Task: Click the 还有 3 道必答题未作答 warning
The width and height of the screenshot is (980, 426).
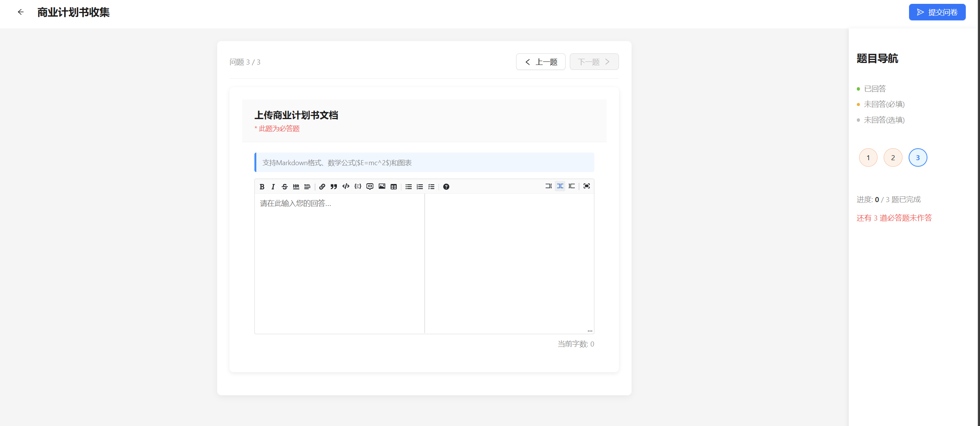Action: [x=894, y=217]
